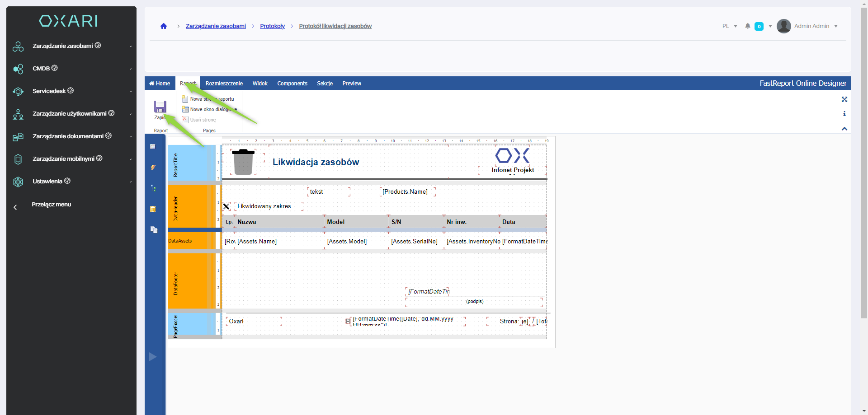Select the X checkbox object beside Likwidowany zakres
The width and height of the screenshot is (868, 415).
coord(226,206)
